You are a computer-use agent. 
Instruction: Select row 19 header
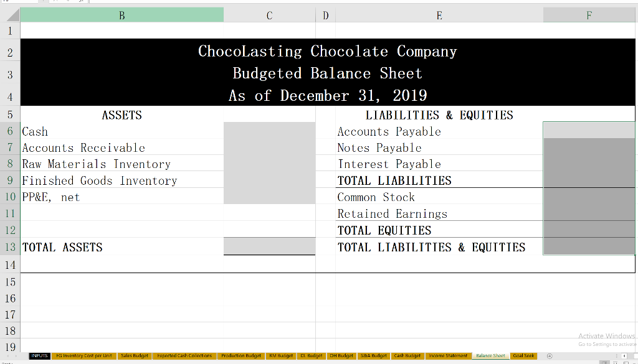coord(10,347)
